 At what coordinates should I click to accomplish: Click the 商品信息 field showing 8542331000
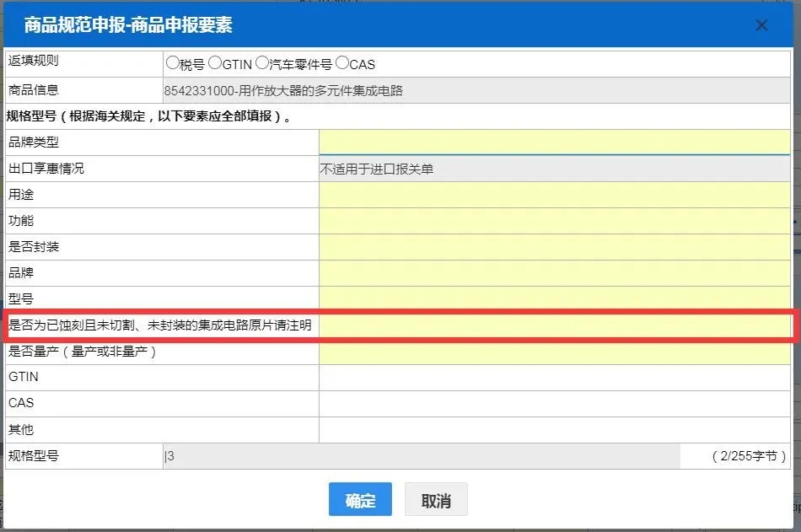click(x=476, y=90)
